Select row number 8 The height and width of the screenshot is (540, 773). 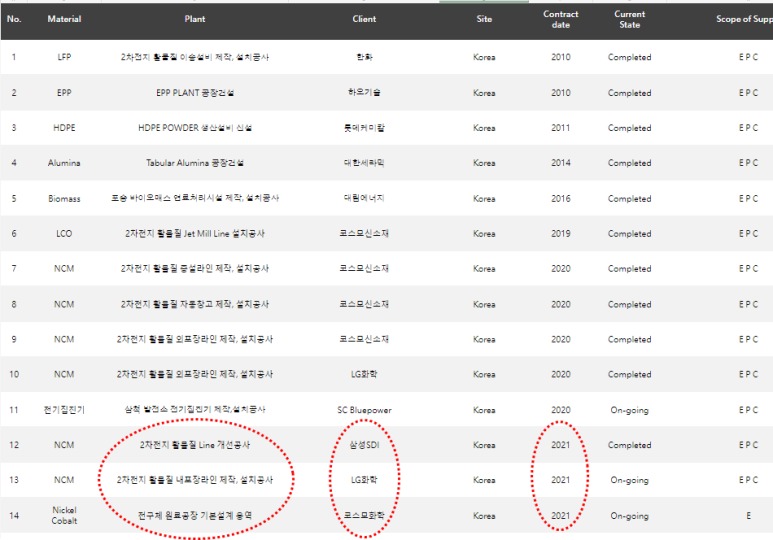click(x=14, y=304)
